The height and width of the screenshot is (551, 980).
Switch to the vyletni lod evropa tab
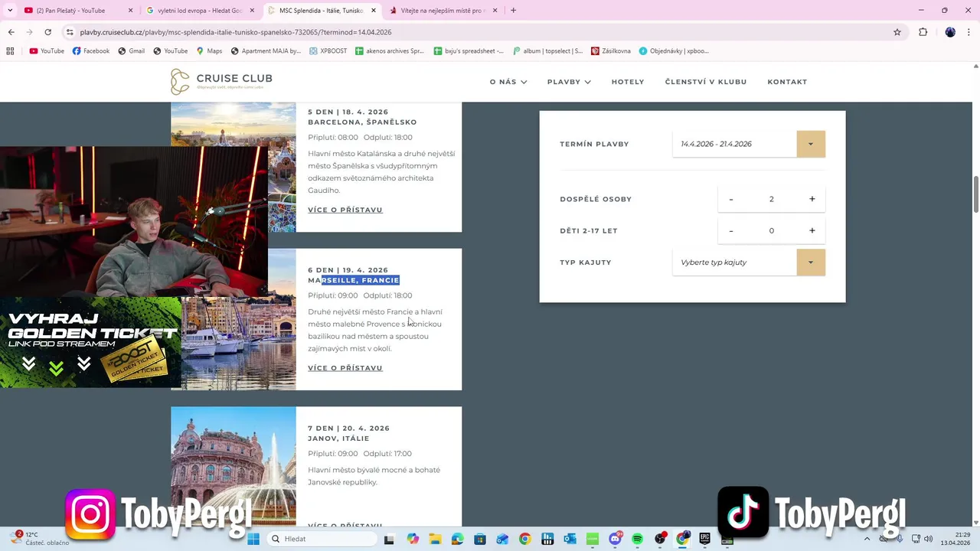click(x=199, y=11)
